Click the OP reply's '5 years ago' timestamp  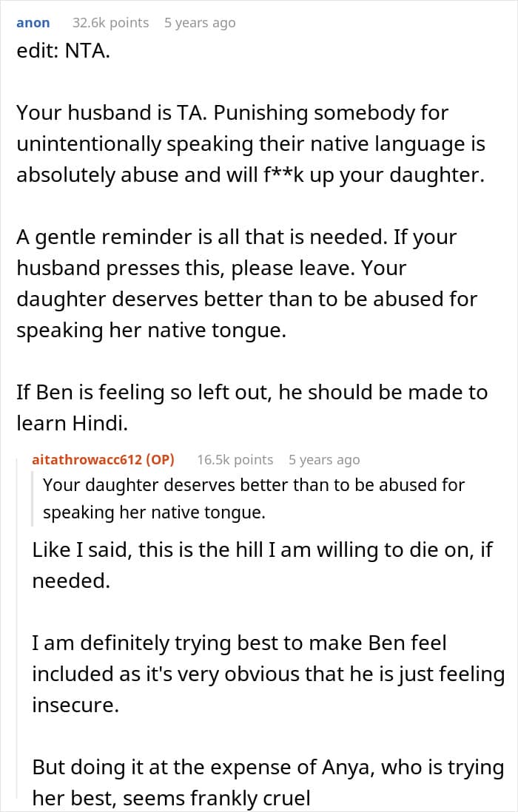324,459
